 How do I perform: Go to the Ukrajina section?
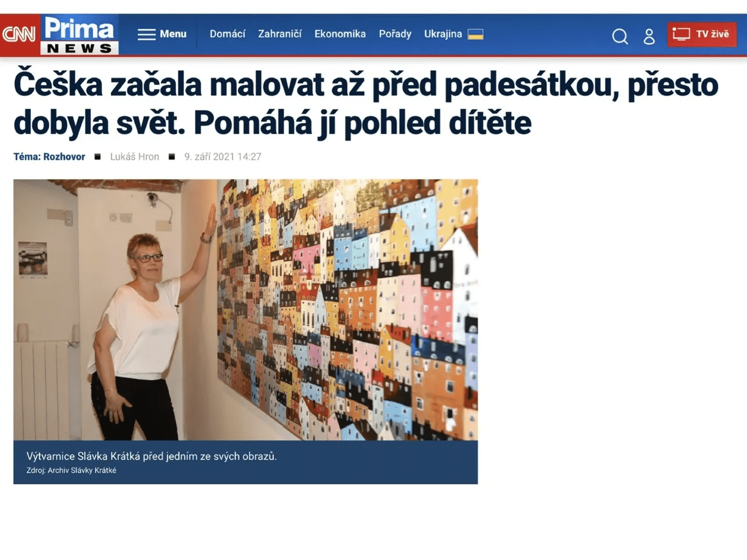[x=443, y=34]
